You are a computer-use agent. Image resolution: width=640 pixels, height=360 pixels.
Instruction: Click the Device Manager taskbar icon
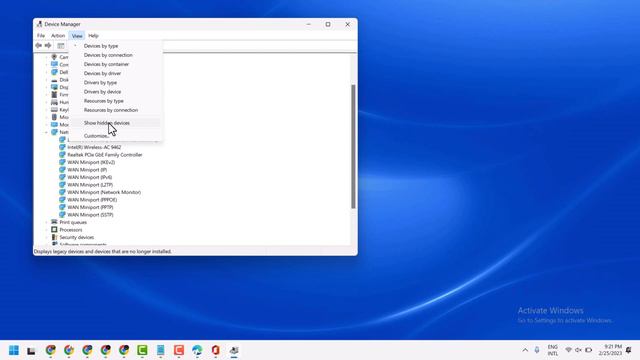[x=234, y=350]
